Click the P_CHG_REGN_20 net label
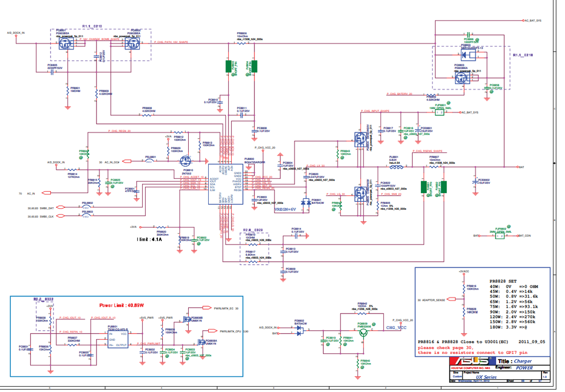The image size is (565, 392). pos(119,131)
